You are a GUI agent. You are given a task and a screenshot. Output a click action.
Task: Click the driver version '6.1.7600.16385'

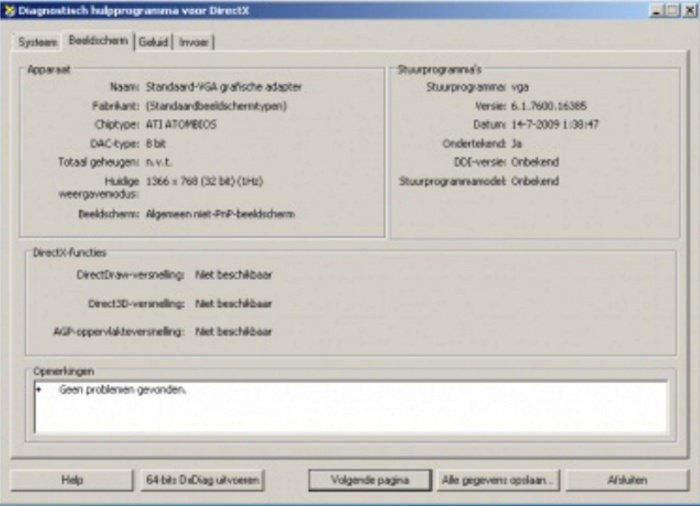click(549, 106)
